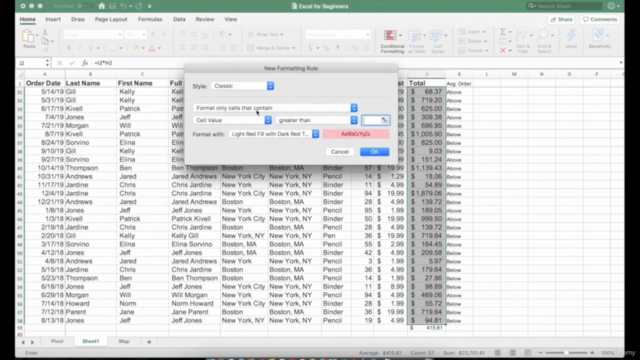Click the Search Sheet field

click(564, 6)
